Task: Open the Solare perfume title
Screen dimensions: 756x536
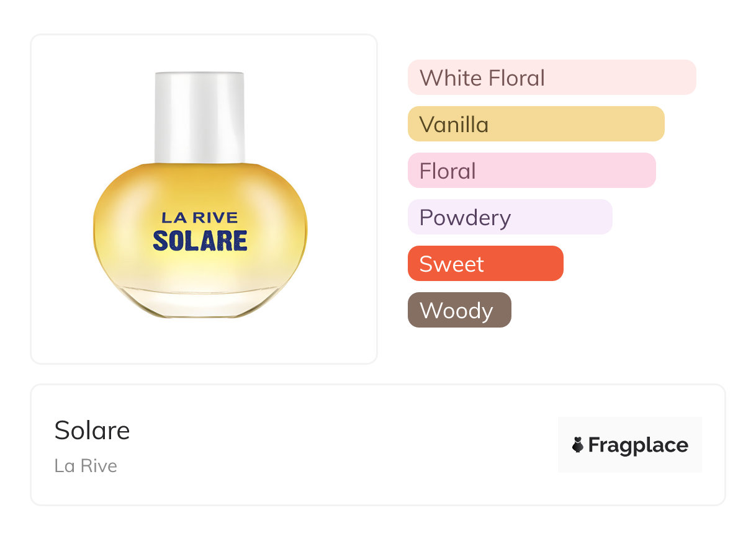Action: [92, 430]
